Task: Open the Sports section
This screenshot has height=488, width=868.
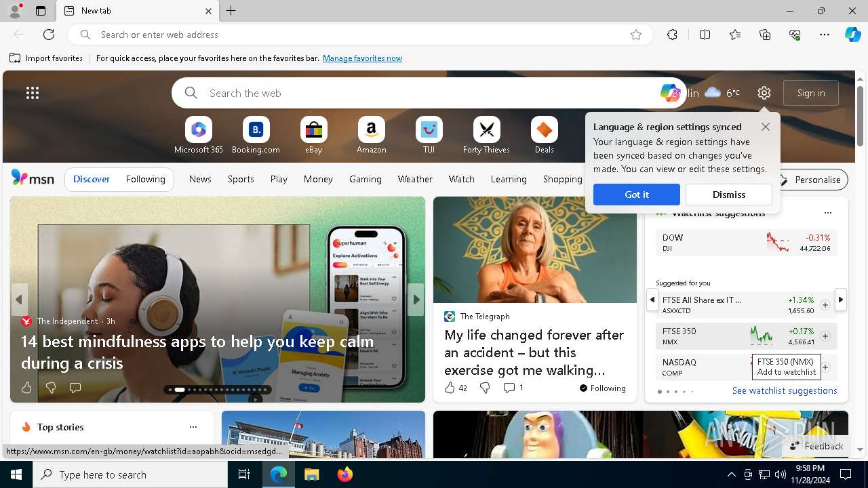Action: point(241,179)
